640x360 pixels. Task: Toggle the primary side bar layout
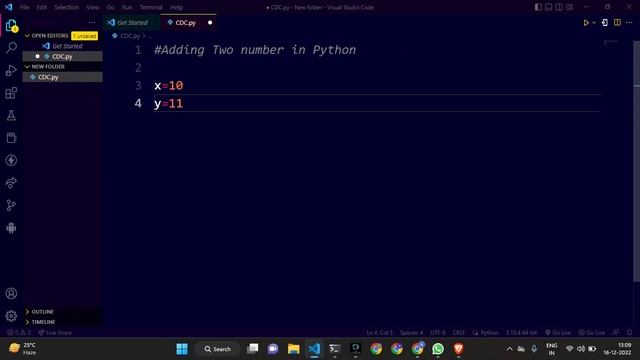538,7
